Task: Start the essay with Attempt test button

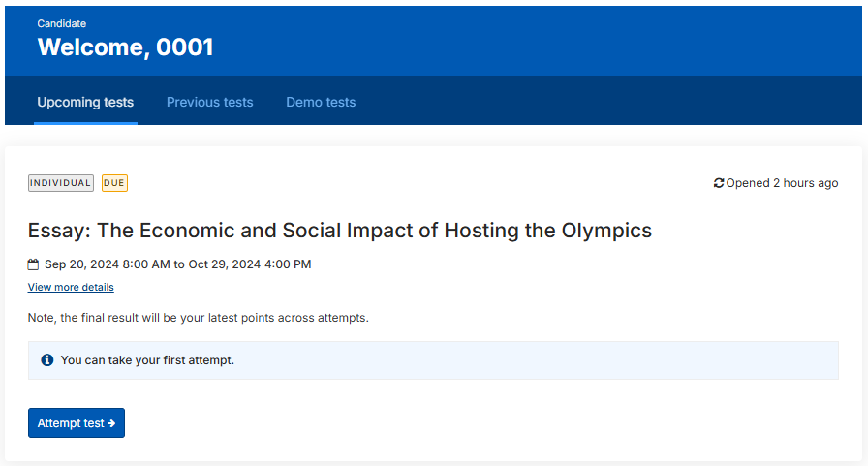Action: coord(77,422)
